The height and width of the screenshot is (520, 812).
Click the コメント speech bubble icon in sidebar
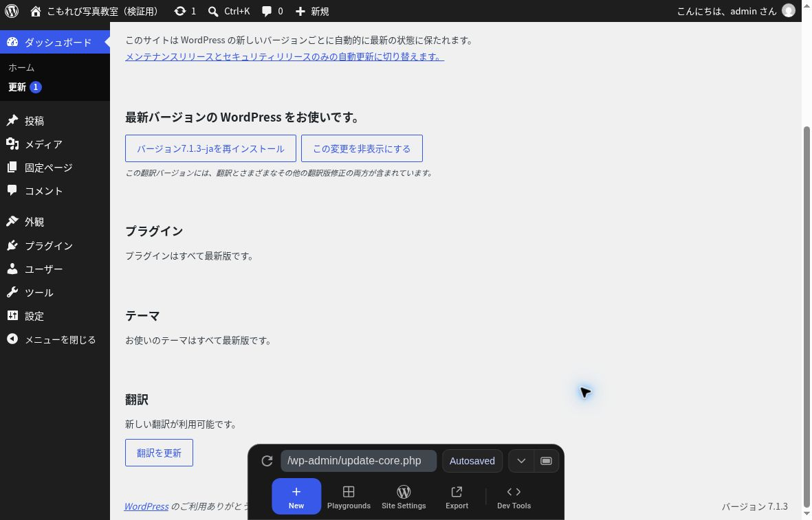click(x=12, y=190)
